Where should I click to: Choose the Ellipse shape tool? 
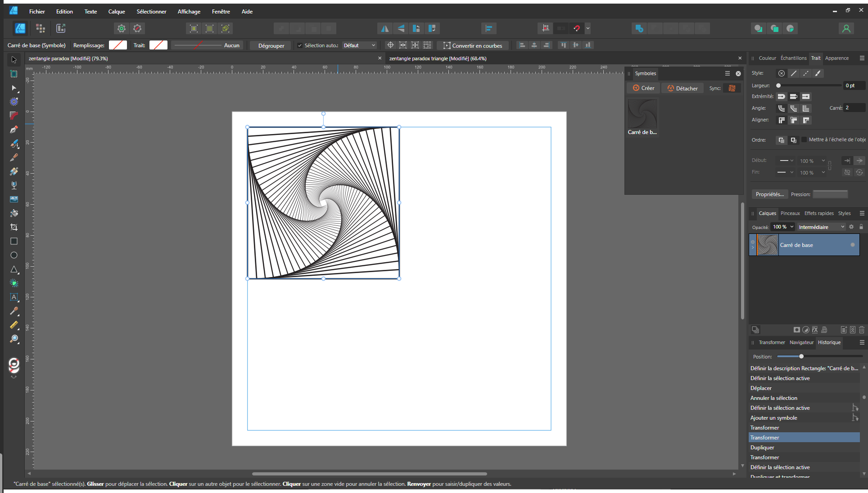pyautogui.click(x=14, y=255)
